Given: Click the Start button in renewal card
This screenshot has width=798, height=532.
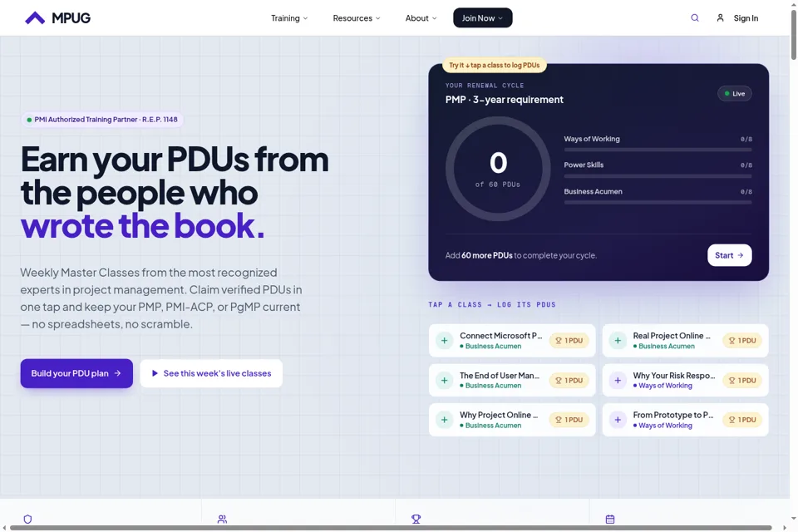Looking at the screenshot, I should (729, 255).
